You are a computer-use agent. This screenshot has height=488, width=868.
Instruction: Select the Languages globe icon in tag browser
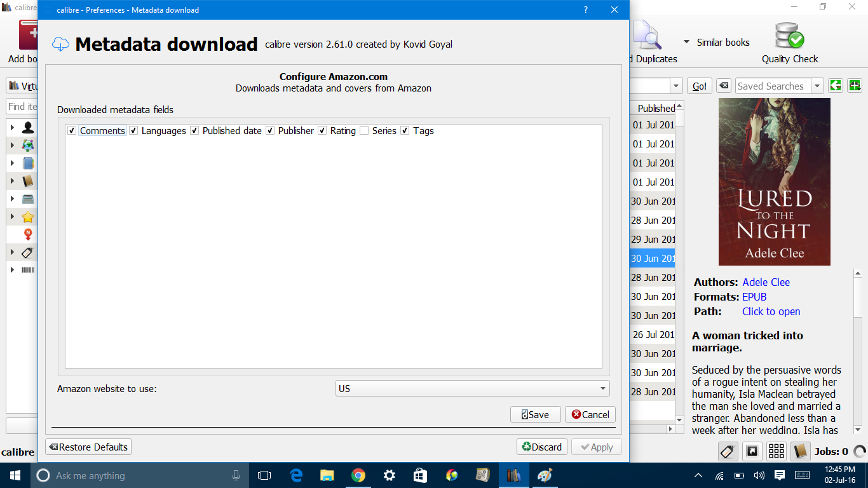[28, 146]
